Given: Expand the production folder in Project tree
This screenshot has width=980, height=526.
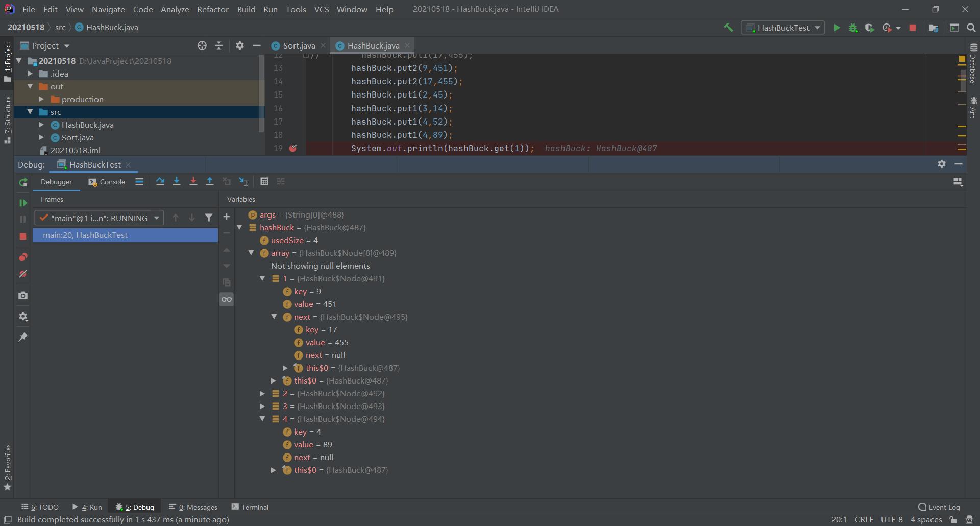Looking at the screenshot, I should click(x=41, y=99).
